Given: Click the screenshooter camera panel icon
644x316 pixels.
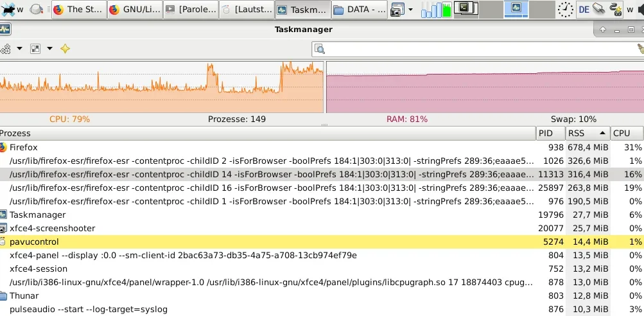Looking at the screenshot, I should [x=396, y=10].
